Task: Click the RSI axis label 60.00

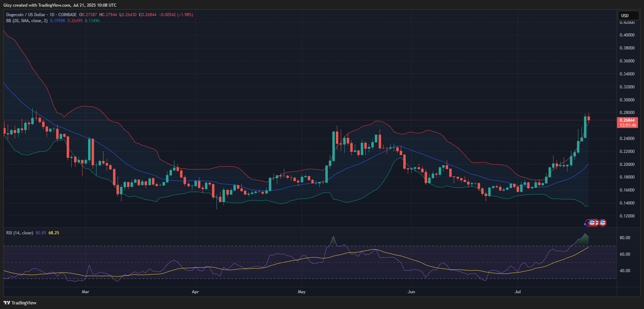Action: coord(625,254)
